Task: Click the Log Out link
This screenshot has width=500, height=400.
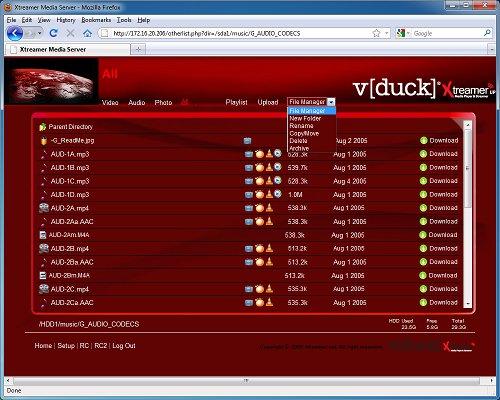Action: coord(124,346)
